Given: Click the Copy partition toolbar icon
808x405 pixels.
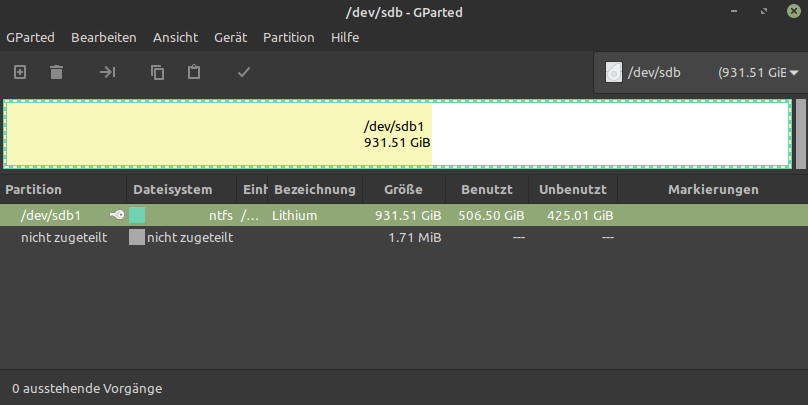Looking at the screenshot, I should pos(157,72).
